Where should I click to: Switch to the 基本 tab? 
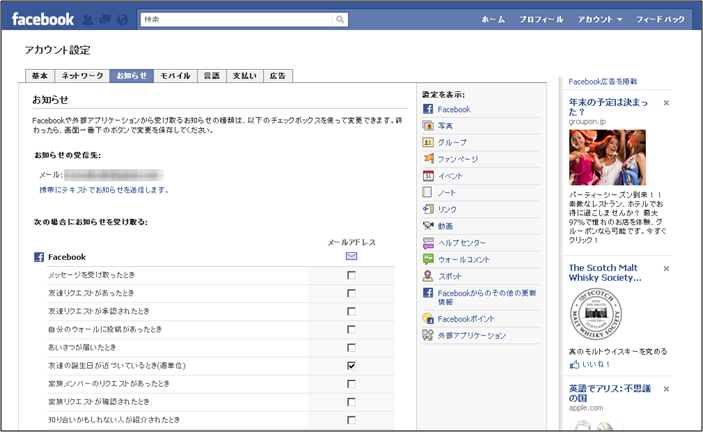pyautogui.click(x=40, y=76)
